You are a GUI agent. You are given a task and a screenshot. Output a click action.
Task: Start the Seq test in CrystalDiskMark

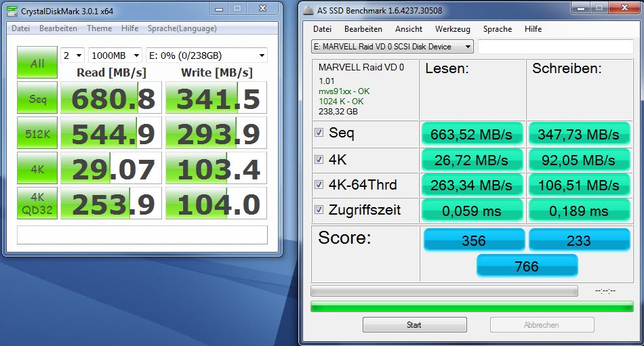(37, 98)
